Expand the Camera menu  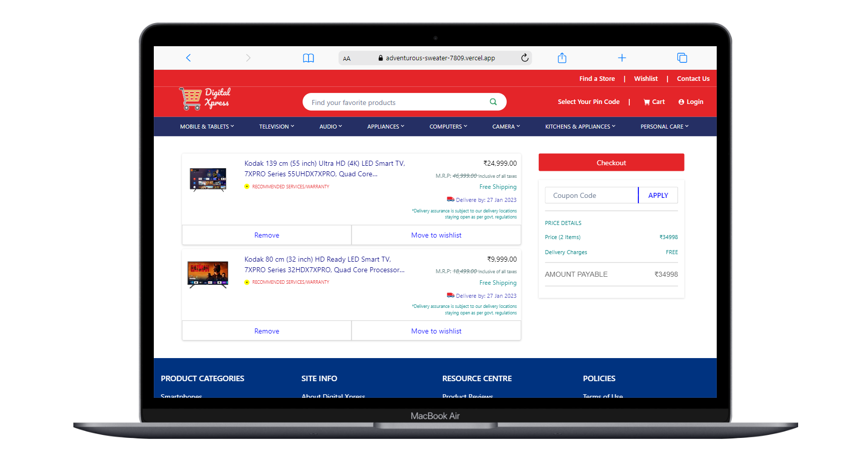click(506, 127)
